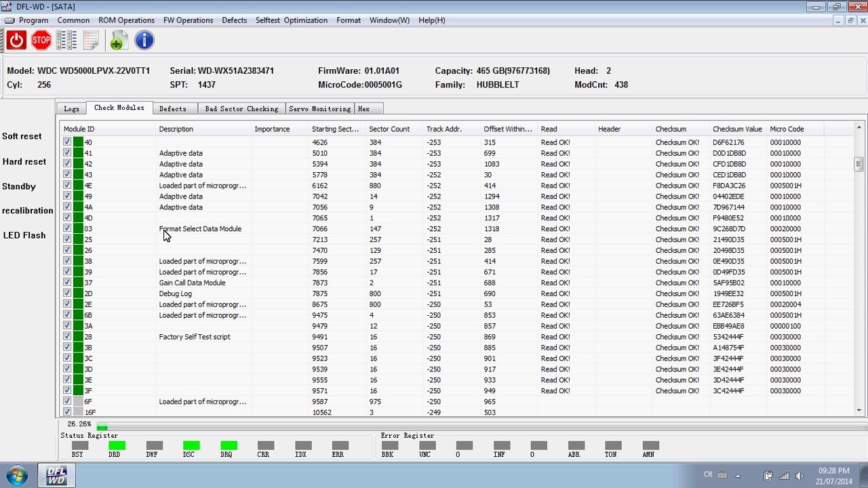The width and height of the screenshot is (868, 488).
Task: Click the add-file green plus toolbar icon
Action: click(x=119, y=41)
